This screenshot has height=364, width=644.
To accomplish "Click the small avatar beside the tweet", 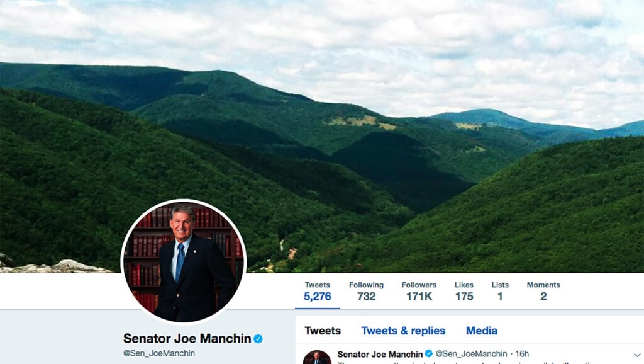I will point(317,357).
